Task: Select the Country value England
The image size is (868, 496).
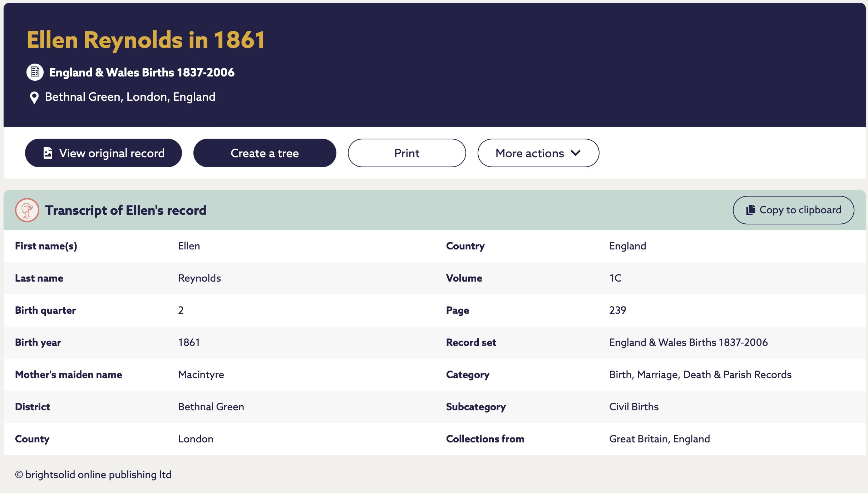Action: pos(627,246)
